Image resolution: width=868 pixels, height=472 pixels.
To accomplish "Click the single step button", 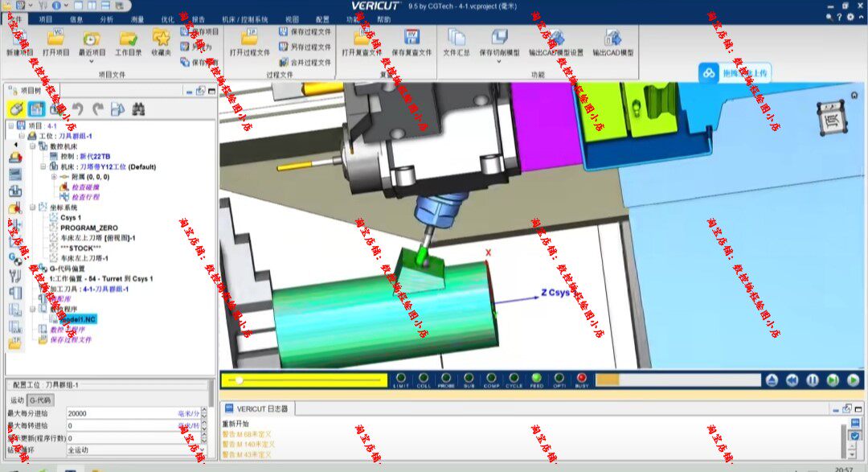I will [x=833, y=380].
